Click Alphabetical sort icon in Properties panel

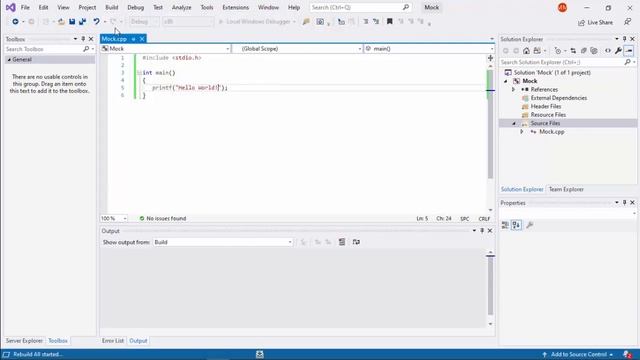[516, 225]
